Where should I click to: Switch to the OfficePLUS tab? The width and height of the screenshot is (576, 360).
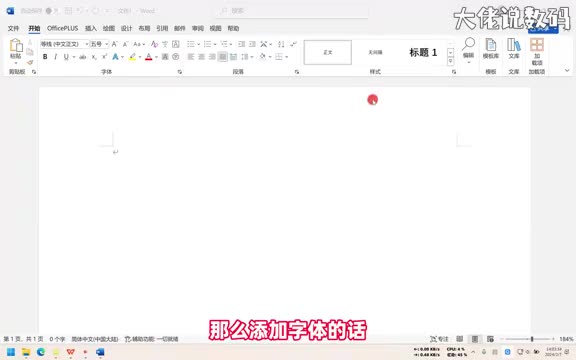[62, 28]
